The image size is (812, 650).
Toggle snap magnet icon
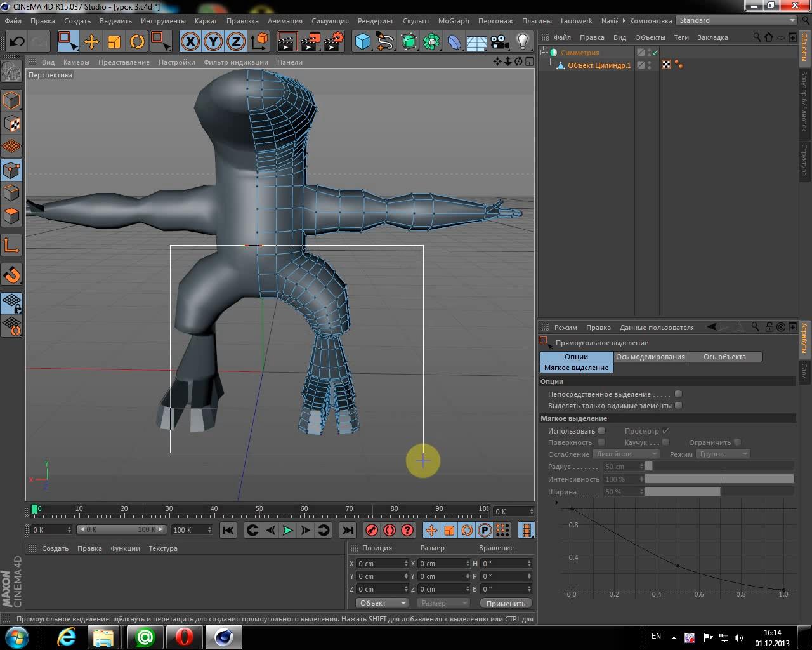point(11,275)
